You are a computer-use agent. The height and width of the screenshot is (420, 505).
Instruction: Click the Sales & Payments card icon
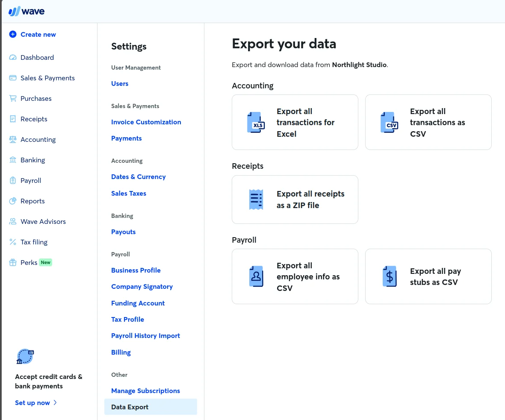13,78
